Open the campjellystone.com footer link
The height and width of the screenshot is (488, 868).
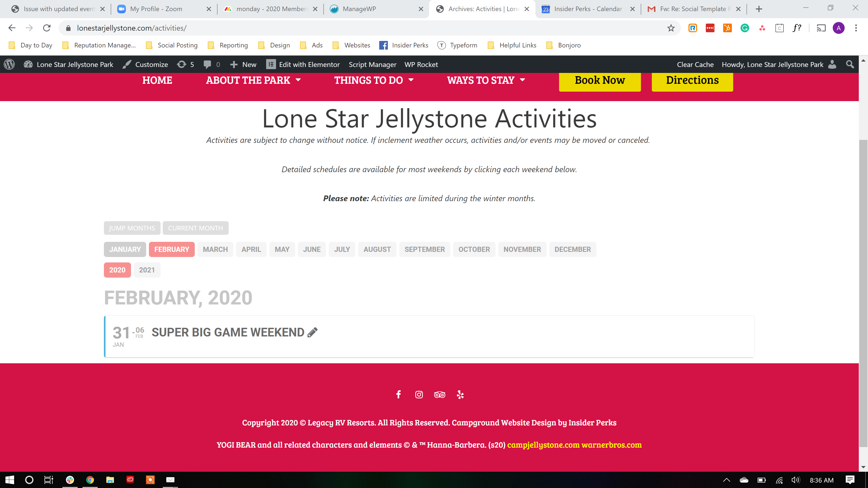point(543,445)
